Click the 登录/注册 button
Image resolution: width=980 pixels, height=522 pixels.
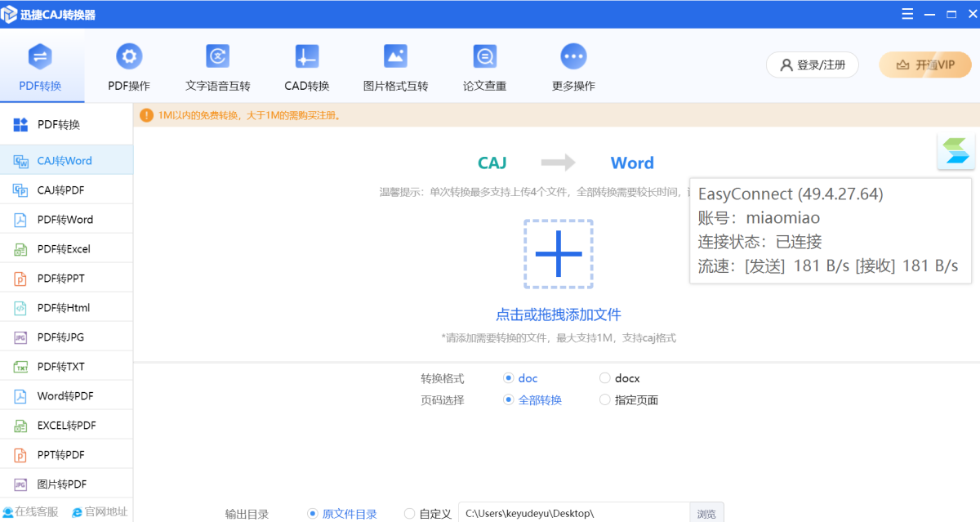coord(812,65)
